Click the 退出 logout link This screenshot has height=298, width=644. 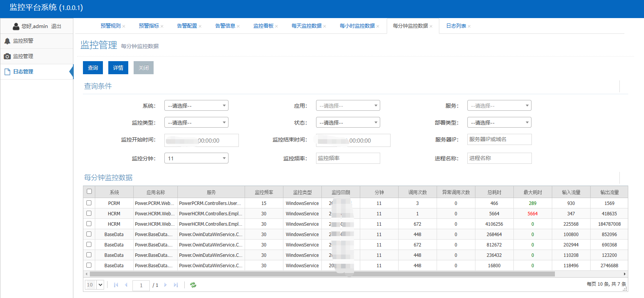[x=56, y=26]
